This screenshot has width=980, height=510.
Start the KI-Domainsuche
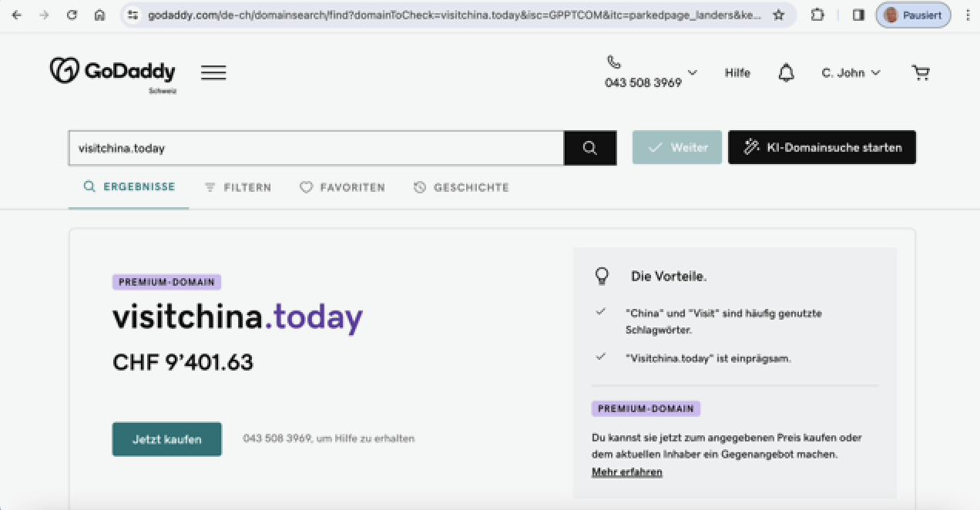(822, 148)
